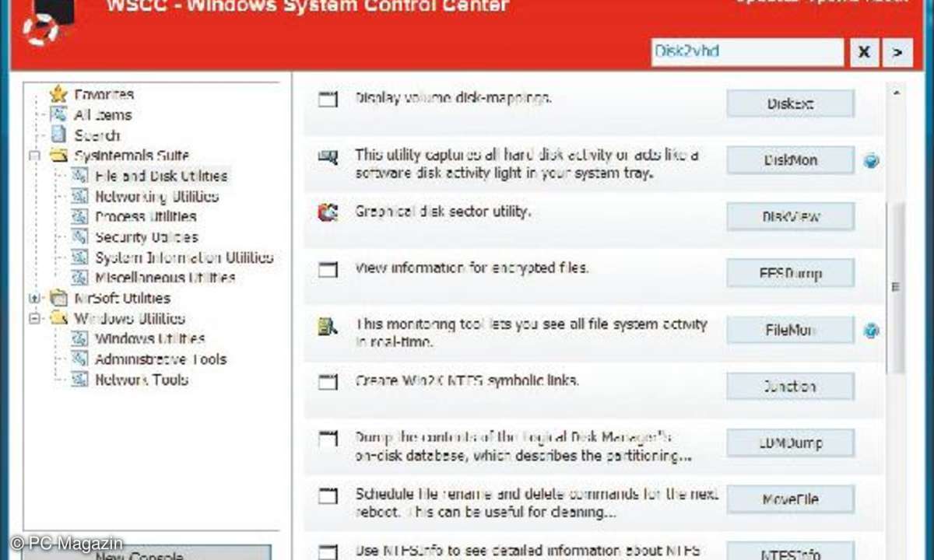The image size is (934, 560).
Task: Open Process Utilities category
Action: coord(146,216)
